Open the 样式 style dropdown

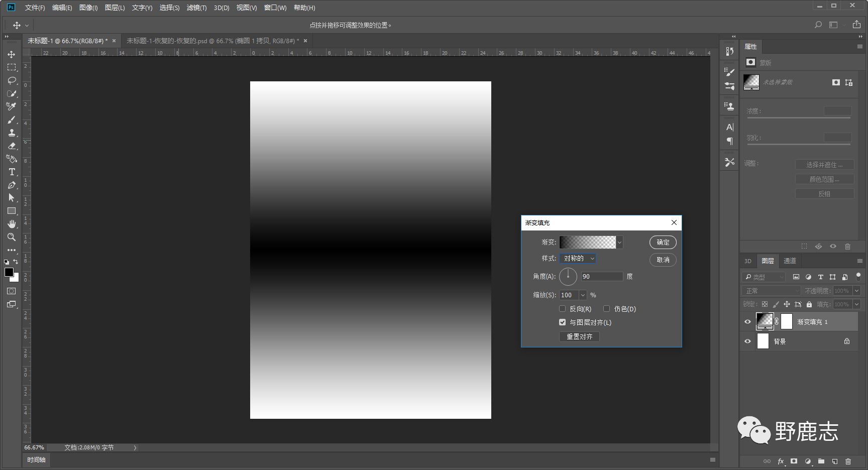click(578, 259)
